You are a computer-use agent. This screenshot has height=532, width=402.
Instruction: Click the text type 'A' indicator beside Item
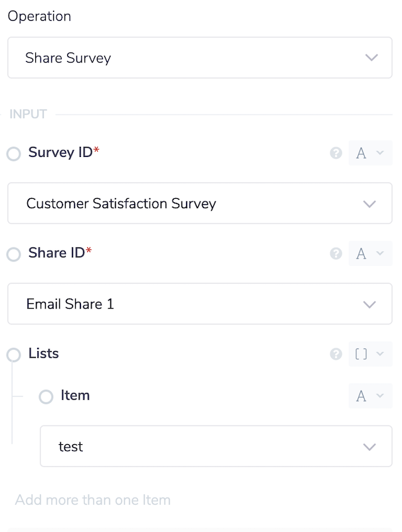(x=363, y=396)
